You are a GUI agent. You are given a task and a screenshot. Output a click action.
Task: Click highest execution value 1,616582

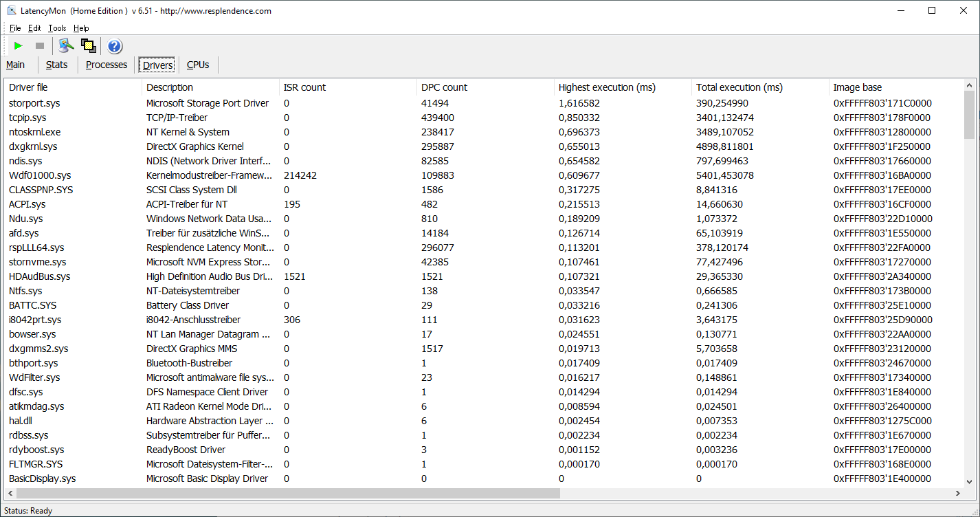point(579,103)
